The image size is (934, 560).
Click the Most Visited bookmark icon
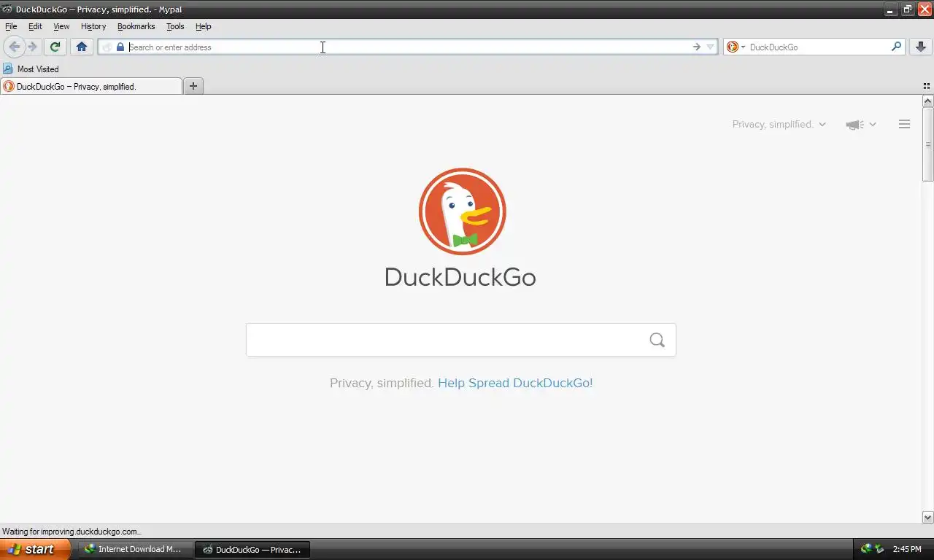click(8, 69)
